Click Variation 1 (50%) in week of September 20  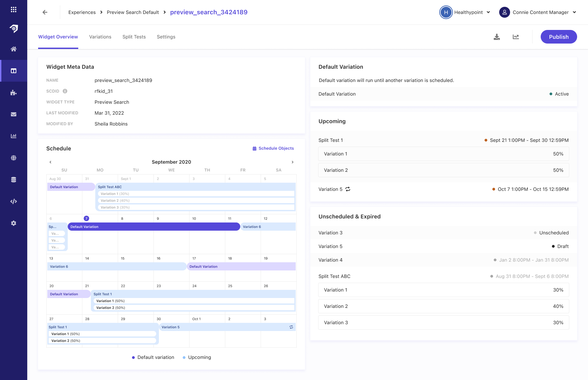(194, 301)
